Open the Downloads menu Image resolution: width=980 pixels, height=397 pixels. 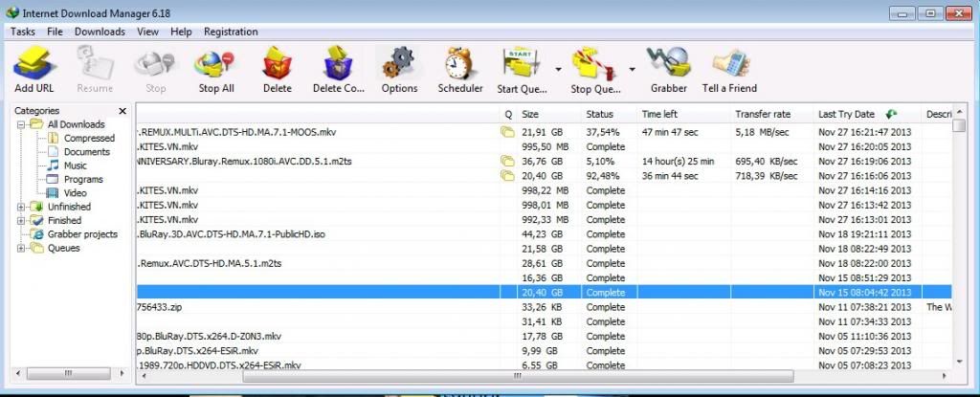(x=100, y=32)
